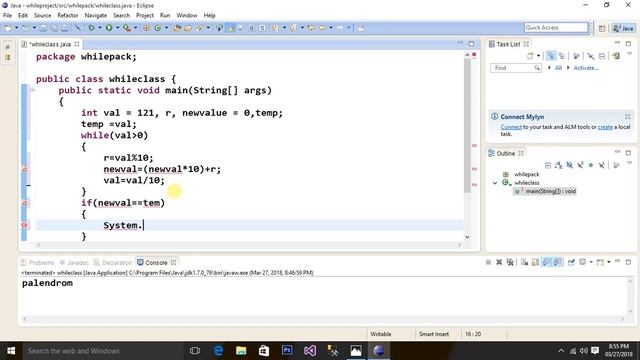Switch to the Javadoc tab
The image size is (640, 360).
74,262
